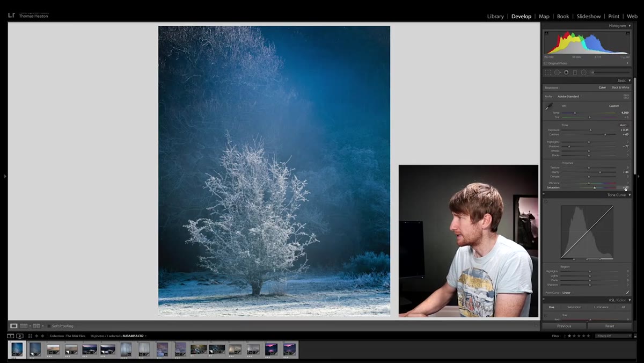The image size is (644, 363).
Task: Select the first filmstrip thumbnail
Action: (17, 350)
